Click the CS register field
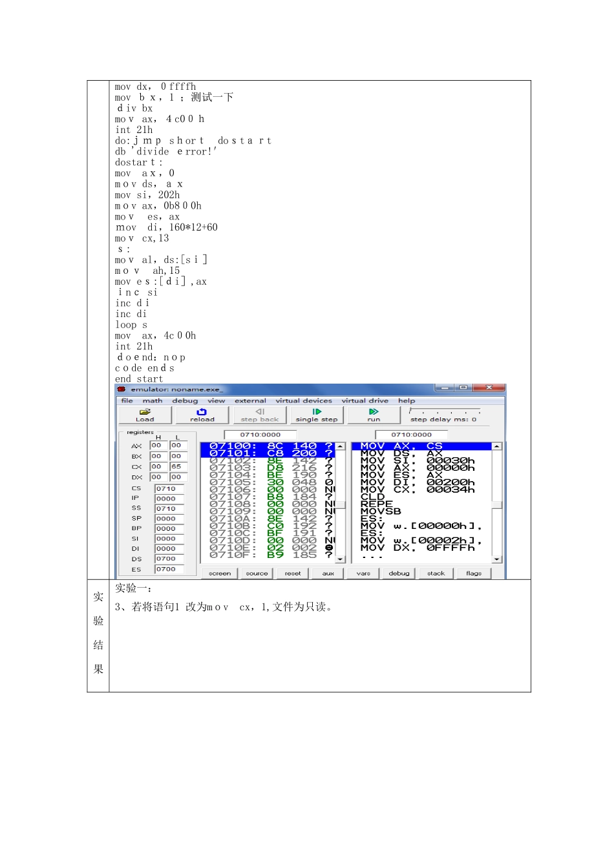 tap(169, 489)
